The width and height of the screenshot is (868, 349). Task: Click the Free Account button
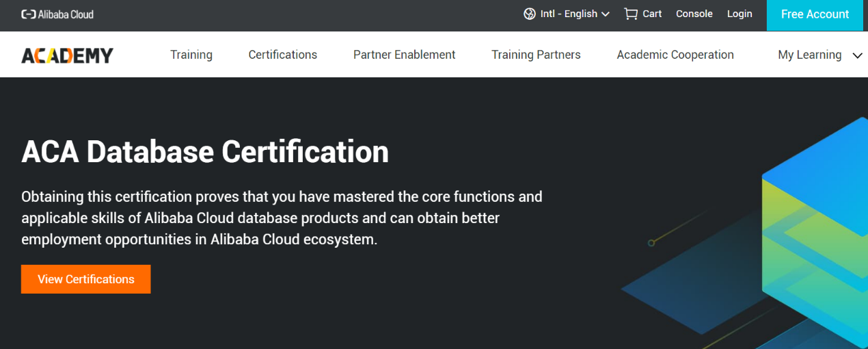(x=815, y=15)
